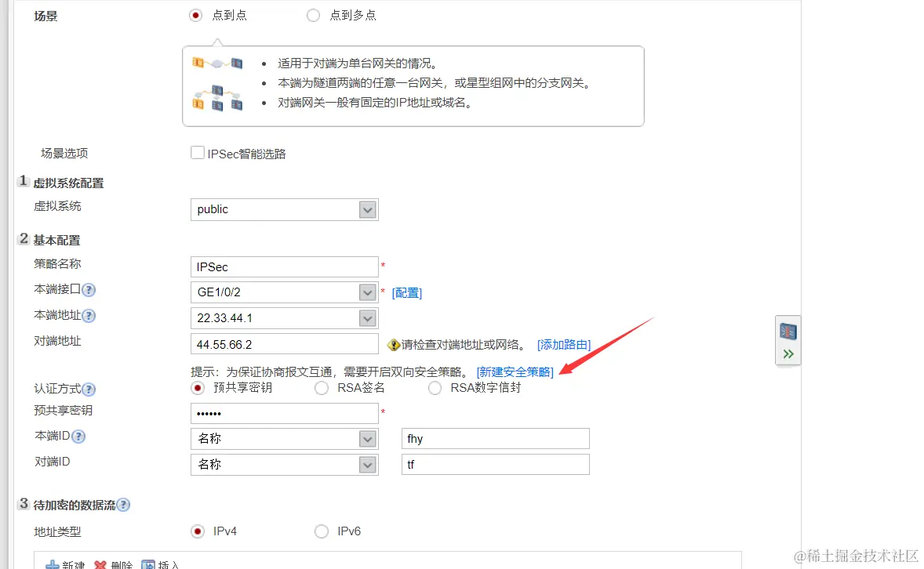This screenshot has height=569, width=924.
Task: Click text 适用于对端为单台网关的情况
Action: tap(357, 63)
